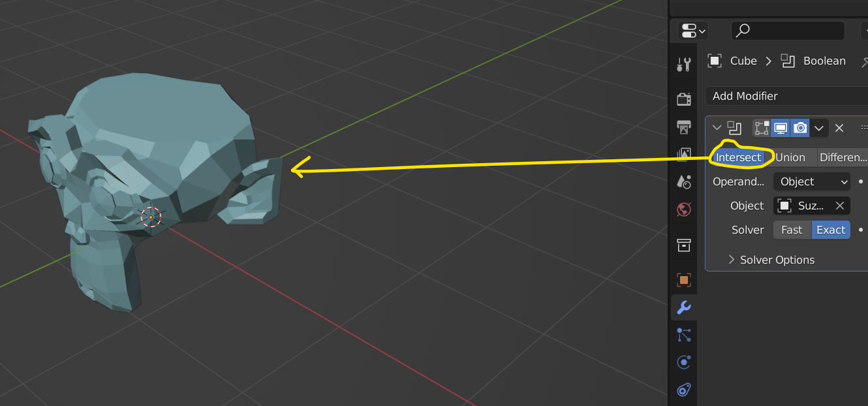This screenshot has width=868, height=406.
Task: Click the Object operand field showing Suz...
Action: pos(812,206)
